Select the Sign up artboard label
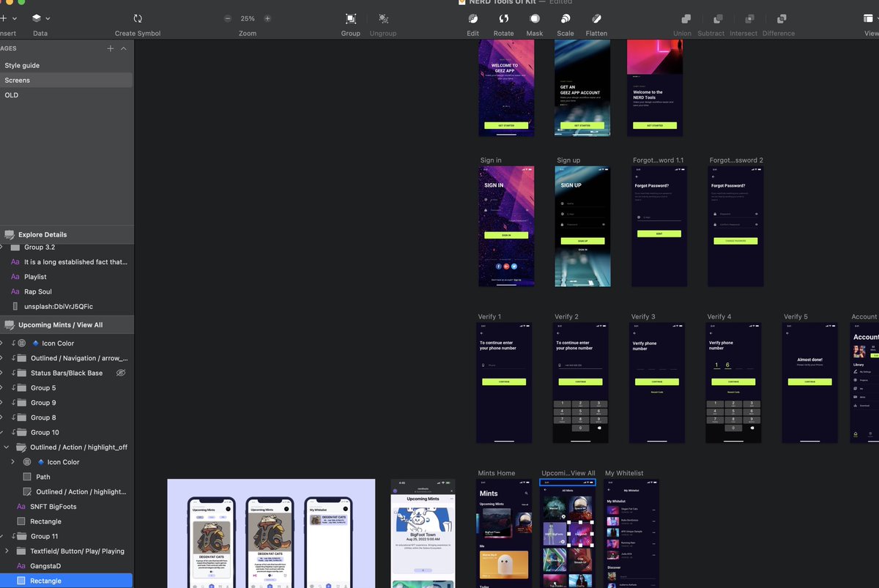This screenshot has width=879, height=588. pyautogui.click(x=568, y=160)
